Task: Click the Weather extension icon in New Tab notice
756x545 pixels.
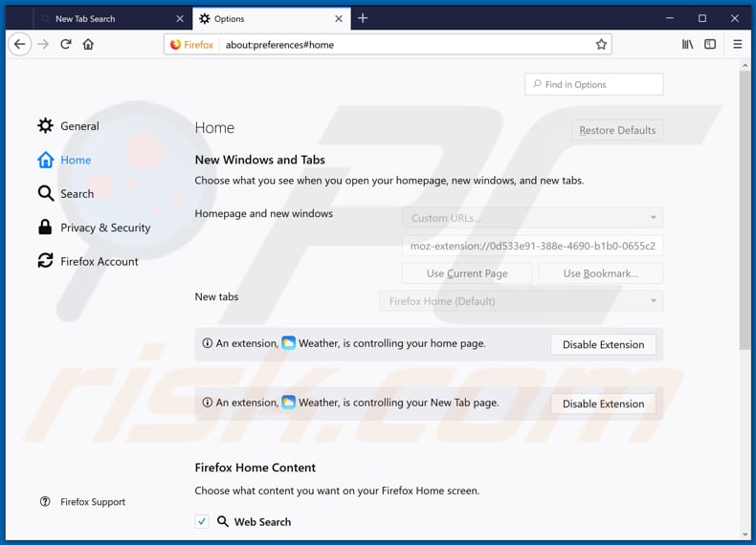Action: (288, 402)
